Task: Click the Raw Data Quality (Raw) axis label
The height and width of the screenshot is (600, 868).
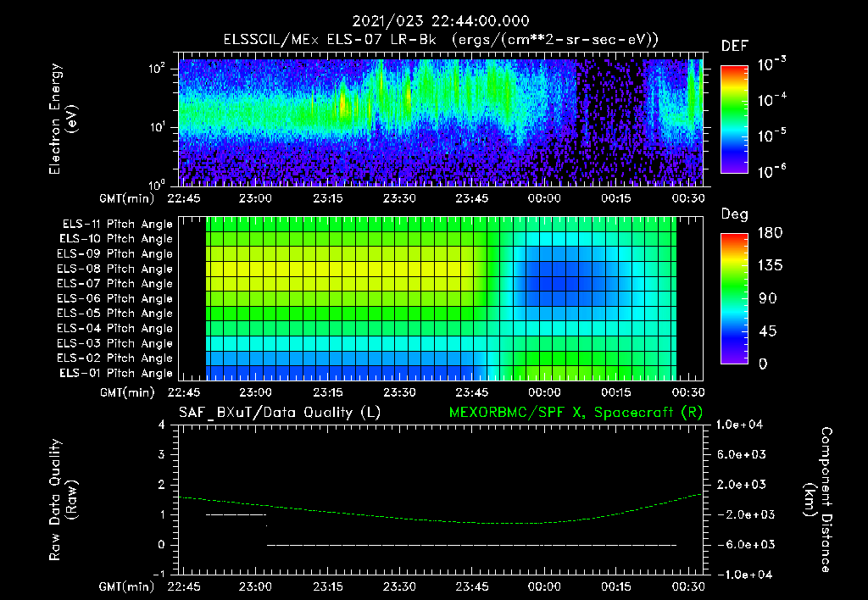Action: (x=63, y=499)
